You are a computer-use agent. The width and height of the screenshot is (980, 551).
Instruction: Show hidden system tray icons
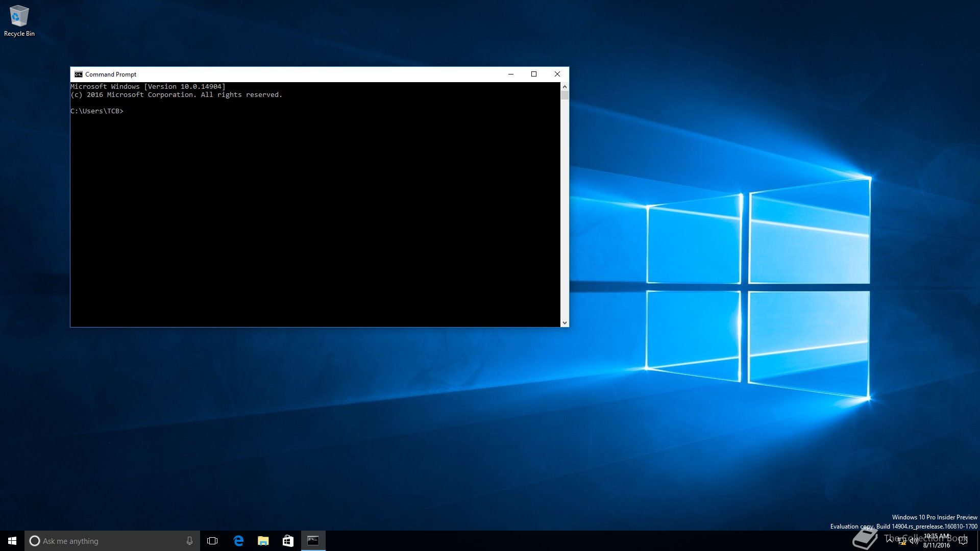pos(890,541)
